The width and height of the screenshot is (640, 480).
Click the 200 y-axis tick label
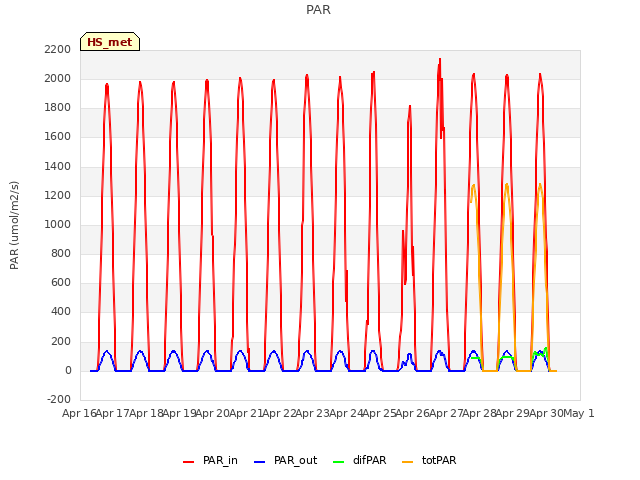pyautogui.click(x=61, y=342)
